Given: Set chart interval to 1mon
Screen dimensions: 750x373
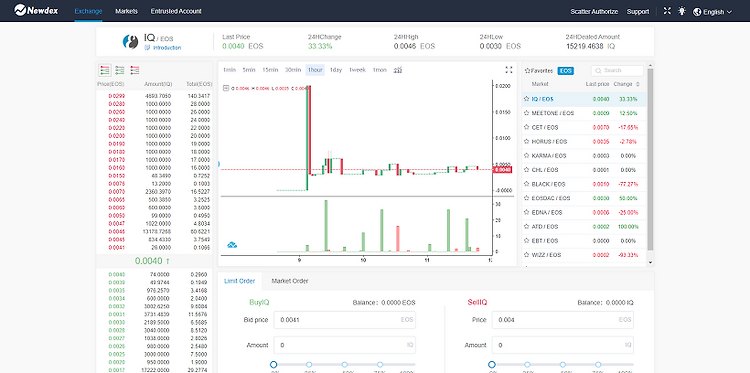Looking at the screenshot, I should pyautogui.click(x=379, y=70).
